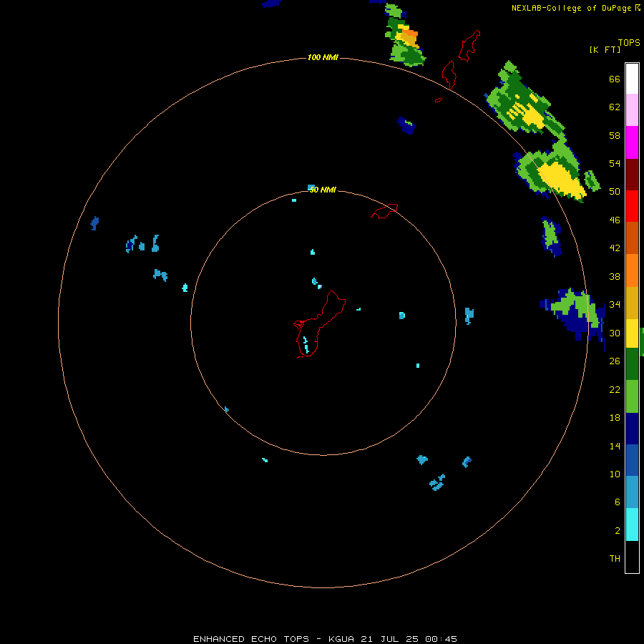Pick the light orange swatch near 38
The width and height of the screenshot is (644, 644).
point(632,270)
